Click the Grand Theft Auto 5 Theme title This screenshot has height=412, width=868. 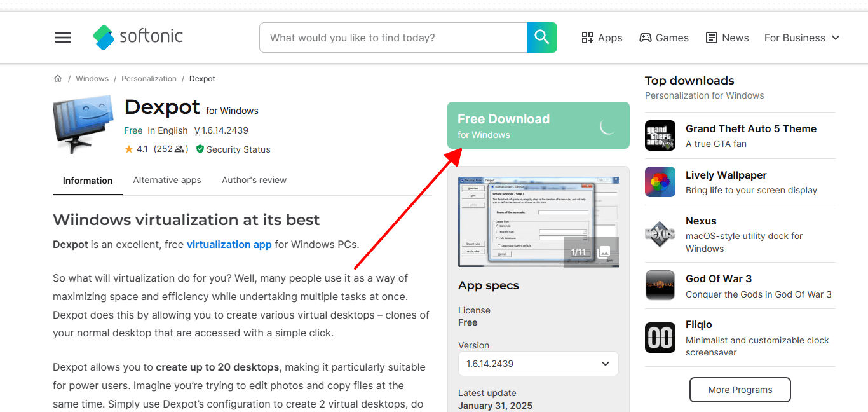click(x=751, y=128)
